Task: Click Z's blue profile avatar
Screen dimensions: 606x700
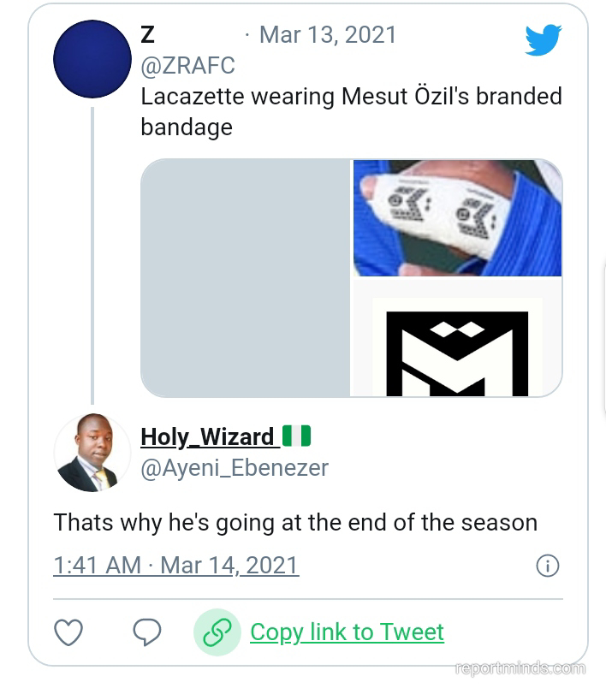Action: point(92,59)
